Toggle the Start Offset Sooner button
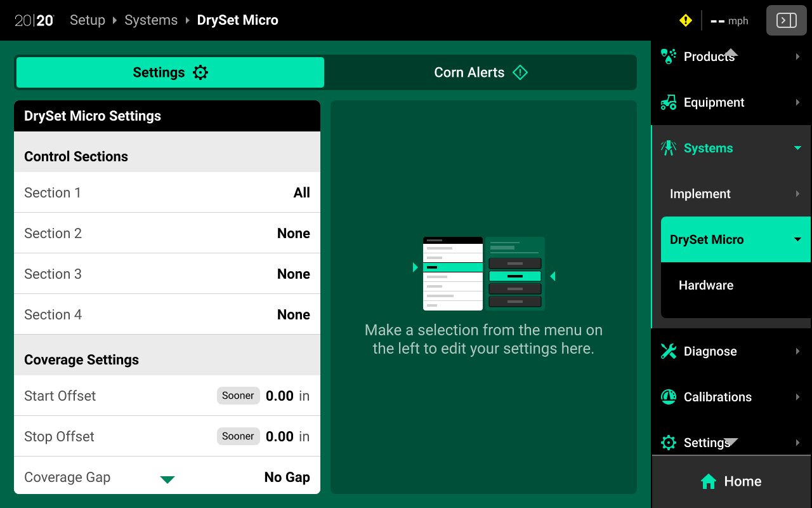812x508 pixels. point(238,396)
